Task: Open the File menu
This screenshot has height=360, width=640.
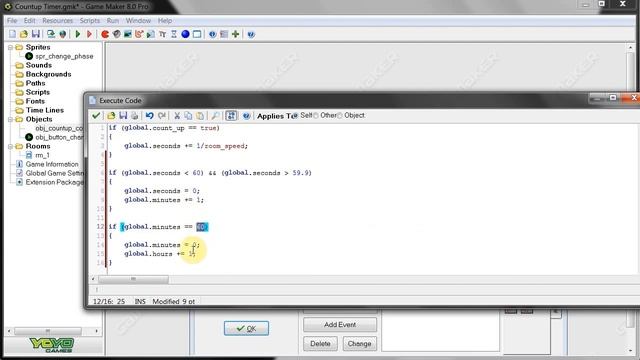Action: 12,20
